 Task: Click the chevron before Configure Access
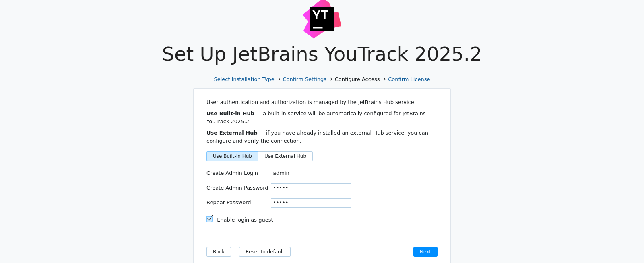tap(331, 79)
